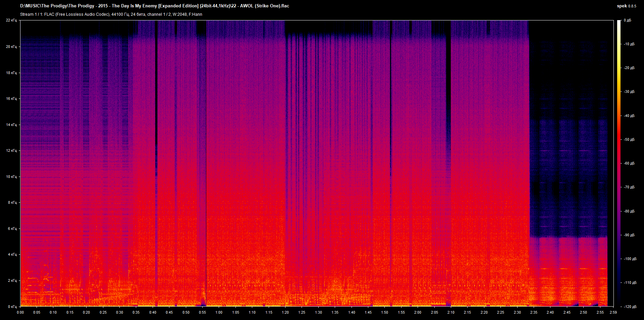The image size is (644, 320).
Task: Click the vertical dB color gradient bar
Action: pyautogui.click(x=619, y=164)
